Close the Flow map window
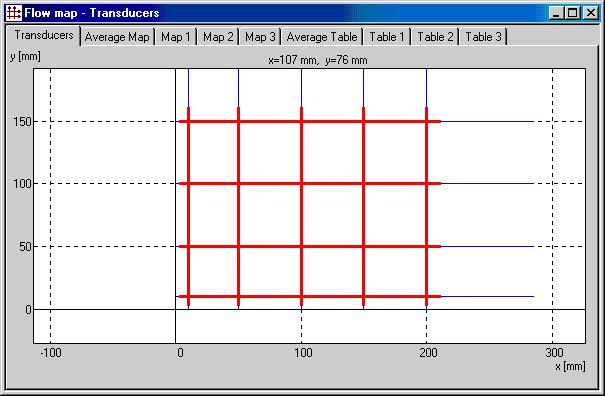605x396 pixels. [590, 13]
